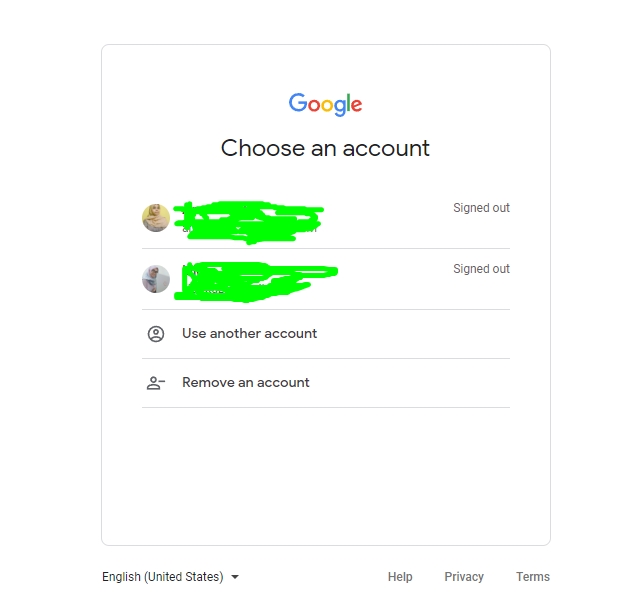Click the person circle icon
The width and height of the screenshot is (630, 610).
156,334
